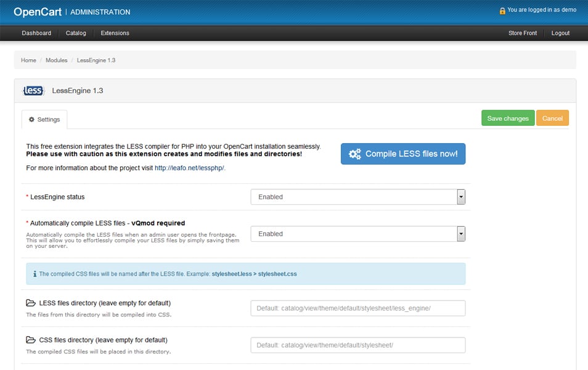The image size is (588, 370).
Task: Click Compile LESS files now button
Action: [403, 154]
